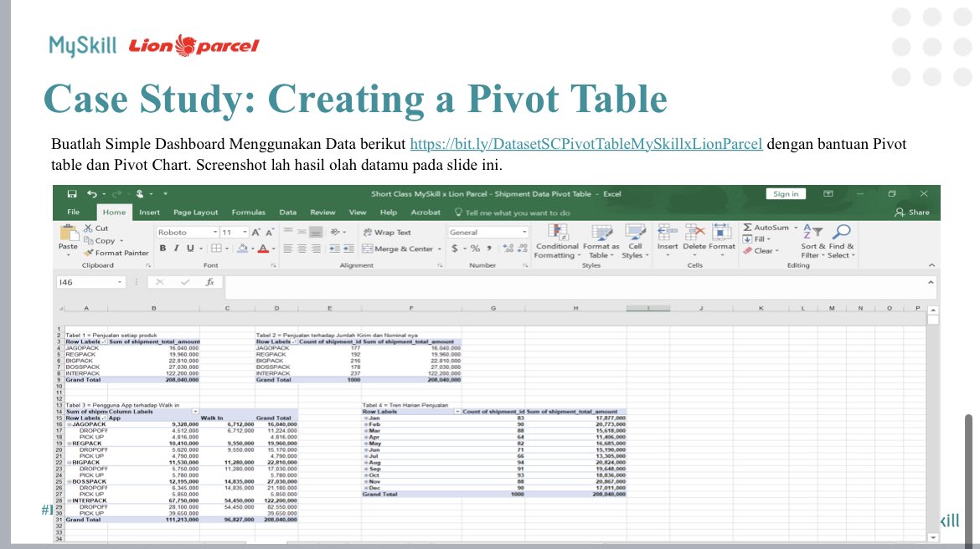Click the Find & Select magnifier icon
Viewport: 980px width, 549px height.
[842, 232]
